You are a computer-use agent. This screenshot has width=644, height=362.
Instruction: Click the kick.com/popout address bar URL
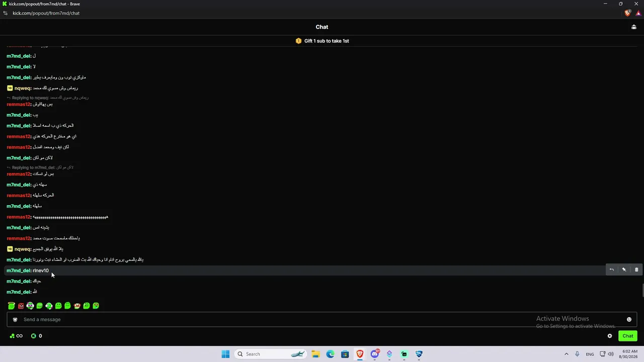[x=46, y=13]
